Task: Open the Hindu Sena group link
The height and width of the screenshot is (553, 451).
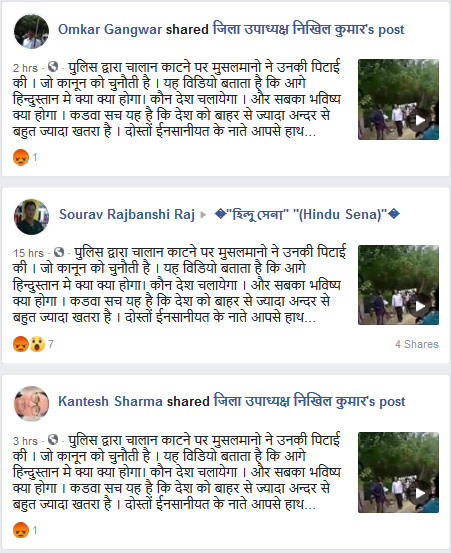Action: pyautogui.click(x=307, y=214)
